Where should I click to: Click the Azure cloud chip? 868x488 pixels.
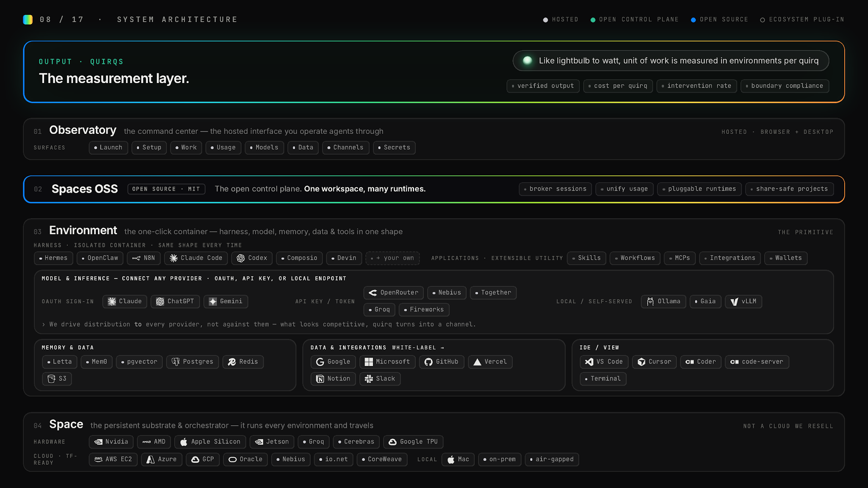tap(162, 459)
